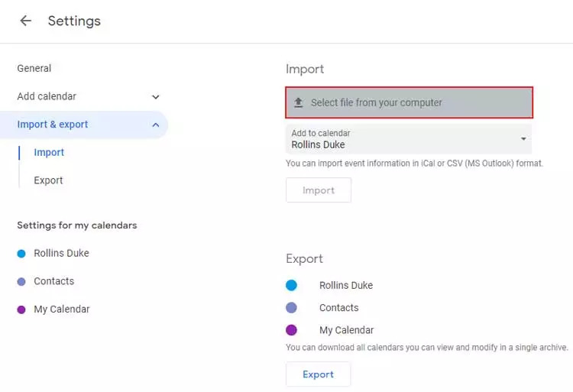Collapse the Import & export section
Viewport: 573px width, 392px height.
pyautogui.click(x=156, y=125)
